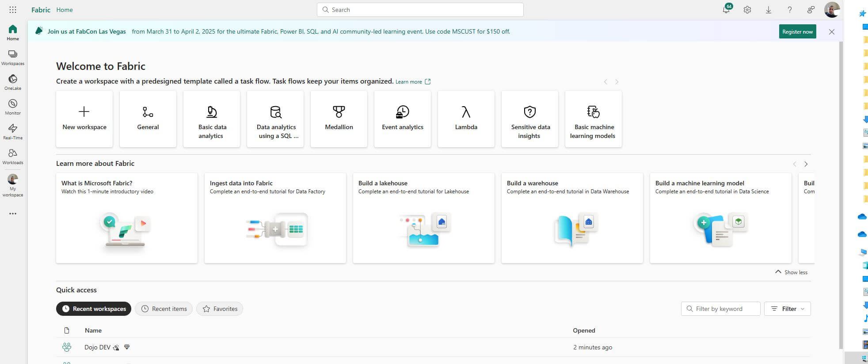
Task: Click the Filter by keyword field
Action: pyautogui.click(x=721, y=309)
